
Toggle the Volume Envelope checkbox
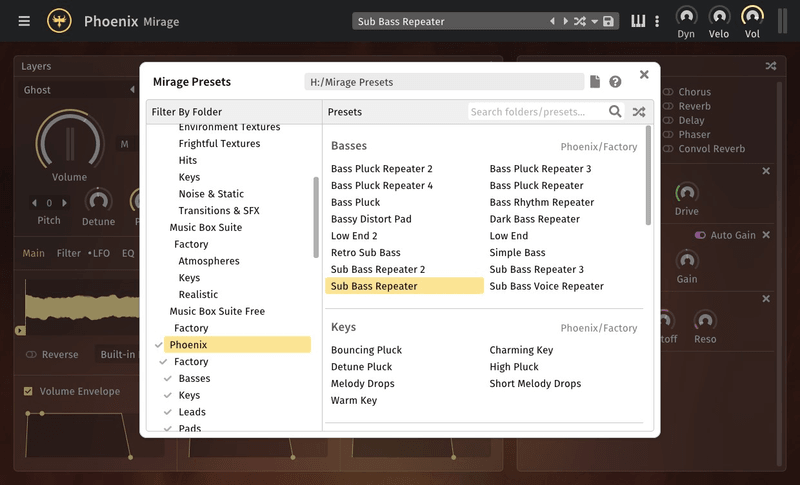(28, 391)
